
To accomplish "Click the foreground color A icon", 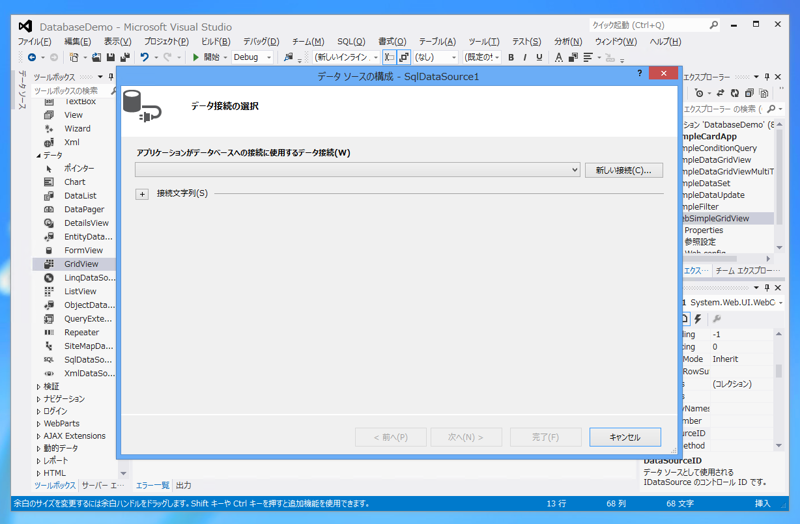I will click(559, 57).
